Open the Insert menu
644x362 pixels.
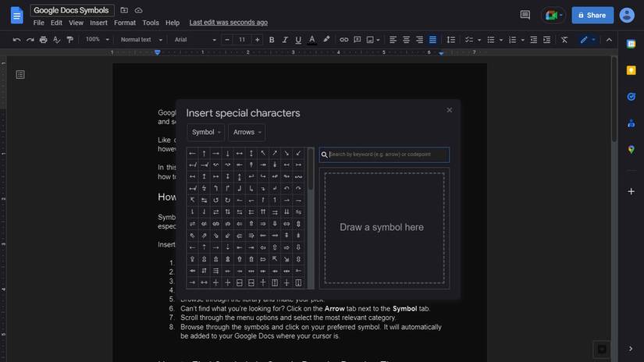98,23
